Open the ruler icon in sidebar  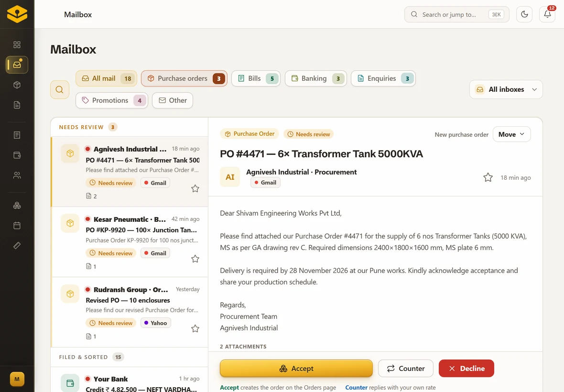17,246
